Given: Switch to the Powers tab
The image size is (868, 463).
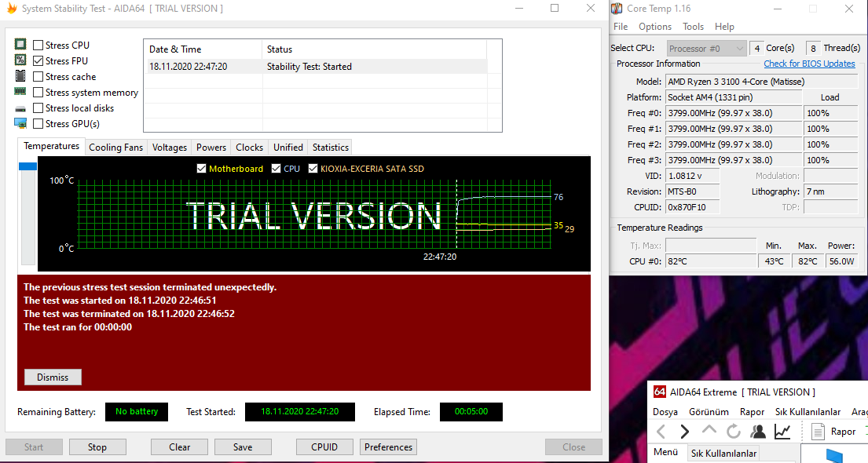Looking at the screenshot, I should click(x=211, y=148).
